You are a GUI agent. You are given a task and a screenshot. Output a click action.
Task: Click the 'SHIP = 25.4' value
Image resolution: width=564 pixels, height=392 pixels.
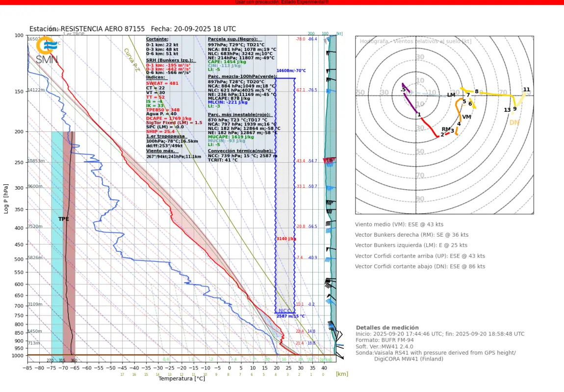160,131
